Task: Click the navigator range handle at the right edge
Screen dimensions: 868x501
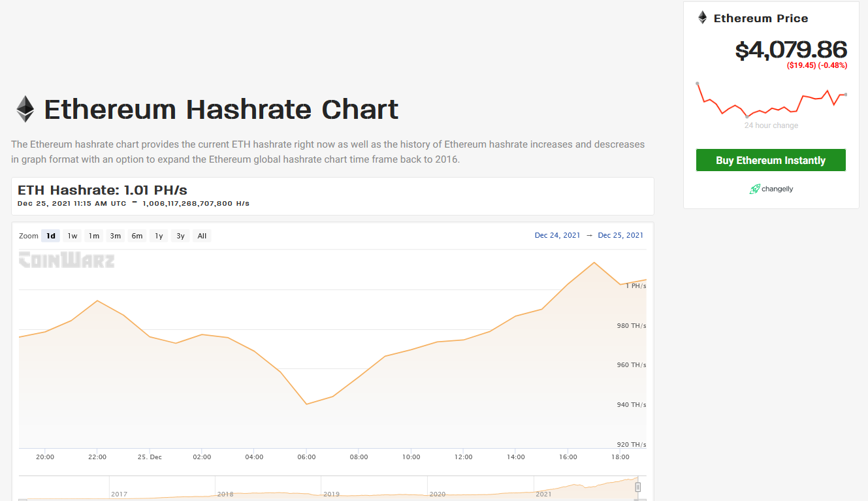Action: click(638, 487)
